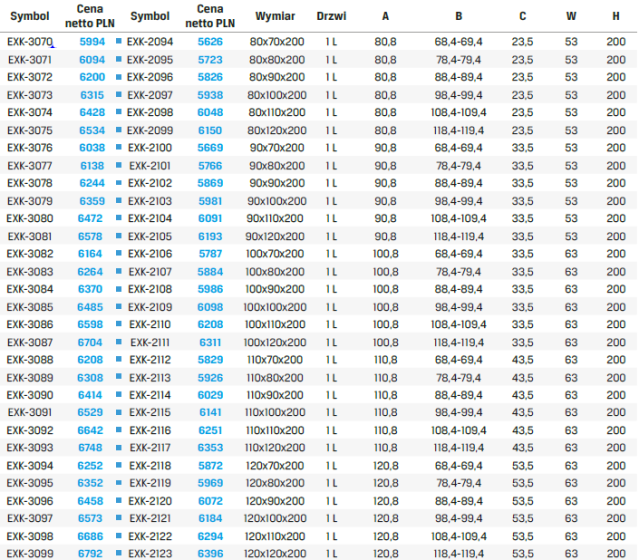Click dimension 80x70x200
This screenshot has width=639, height=560.
coord(277,42)
